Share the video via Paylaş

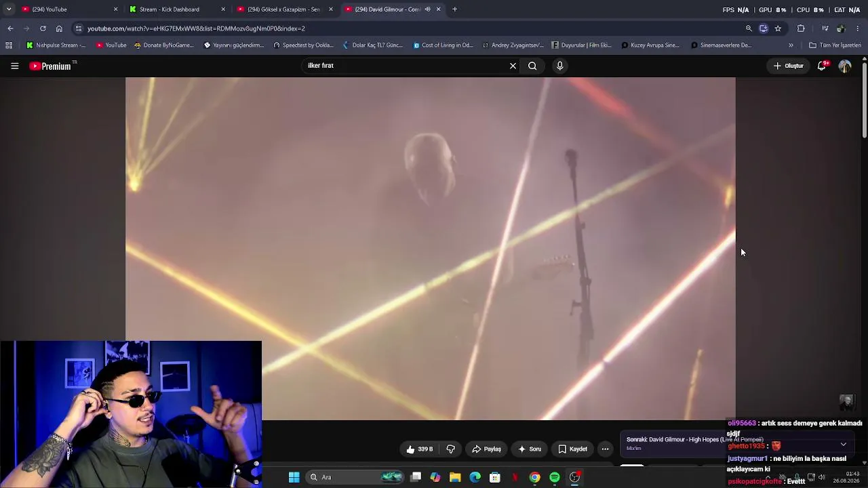486,449
